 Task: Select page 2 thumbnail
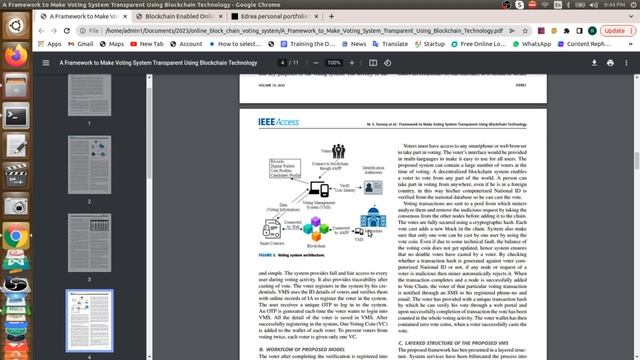coord(89,165)
